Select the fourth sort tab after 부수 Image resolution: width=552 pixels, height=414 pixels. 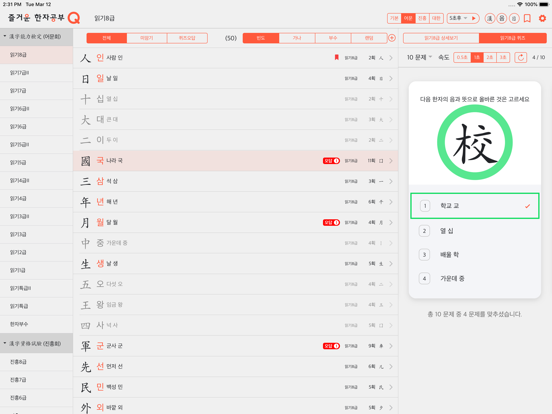[x=369, y=38]
